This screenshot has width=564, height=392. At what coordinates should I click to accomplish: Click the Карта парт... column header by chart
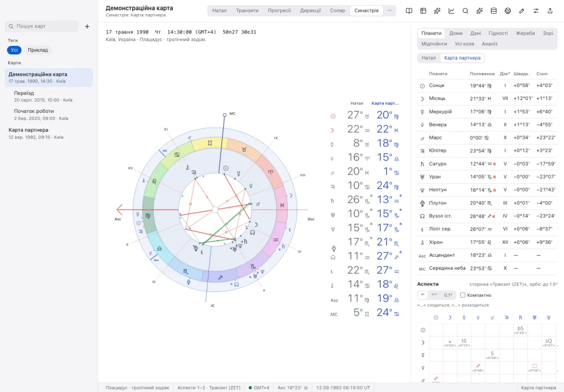385,103
